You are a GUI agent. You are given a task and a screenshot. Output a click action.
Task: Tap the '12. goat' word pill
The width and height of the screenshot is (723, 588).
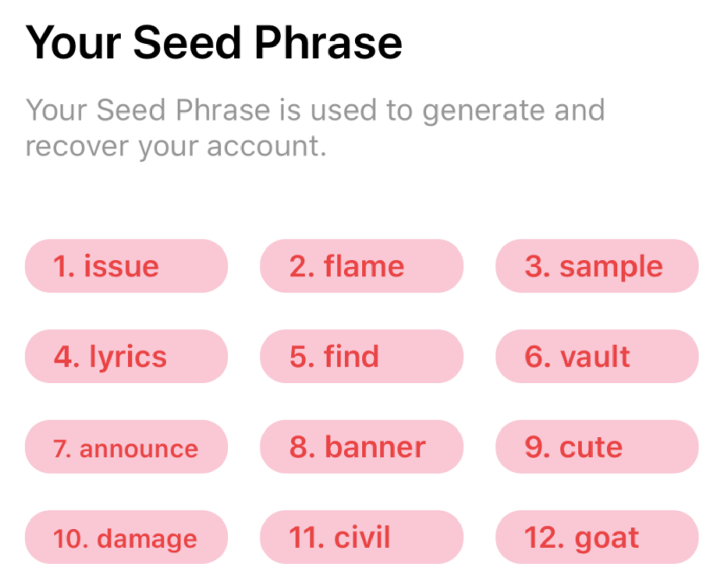tap(597, 537)
